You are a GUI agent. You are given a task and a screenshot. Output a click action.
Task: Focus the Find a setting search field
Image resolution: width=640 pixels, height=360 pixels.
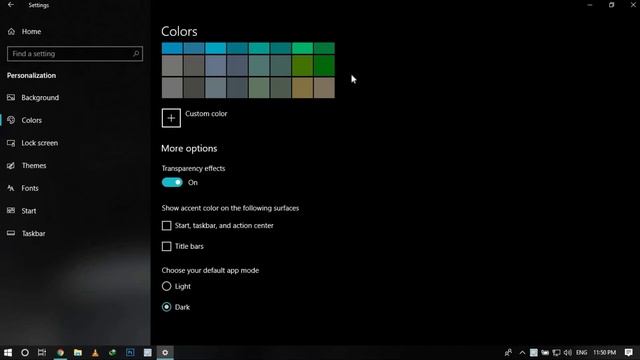pyautogui.click(x=75, y=53)
